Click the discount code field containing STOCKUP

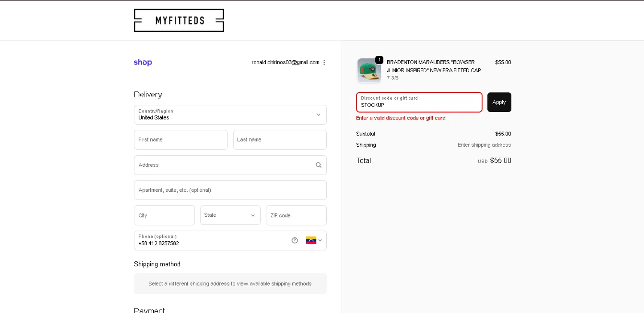419,102
